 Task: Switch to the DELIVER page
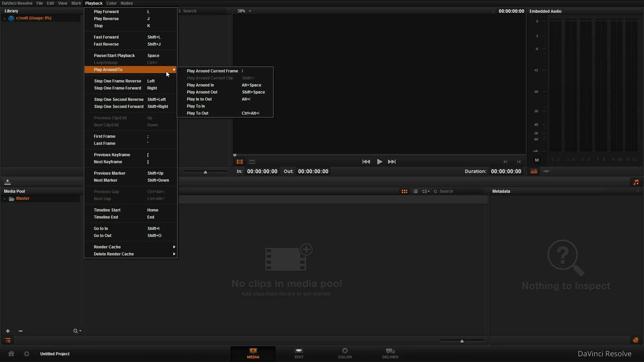(390, 353)
